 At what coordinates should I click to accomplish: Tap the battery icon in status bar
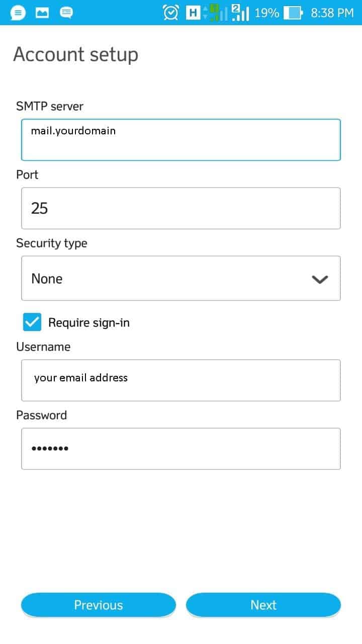coord(293,13)
